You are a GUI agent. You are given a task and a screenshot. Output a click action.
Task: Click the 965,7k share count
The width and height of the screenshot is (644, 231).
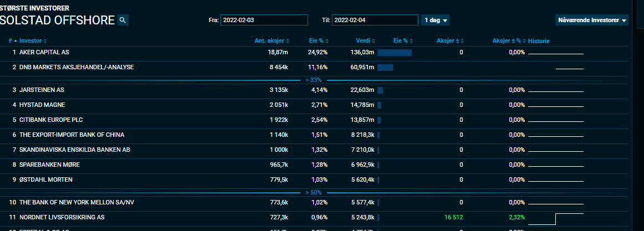(x=278, y=165)
